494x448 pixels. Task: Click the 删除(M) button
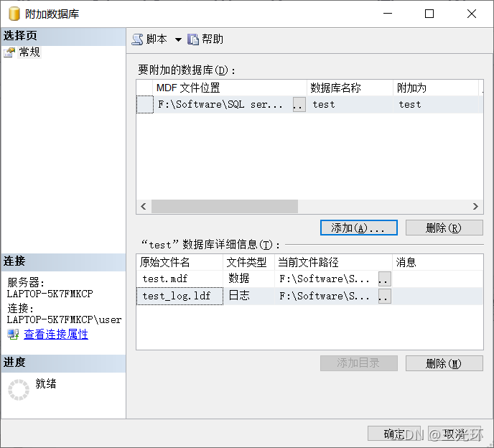click(x=444, y=363)
